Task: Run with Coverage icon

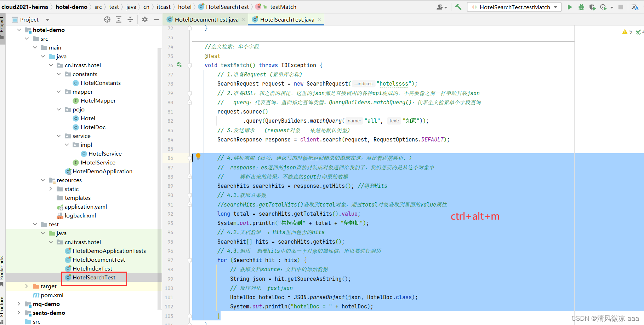Action: [592, 7]
